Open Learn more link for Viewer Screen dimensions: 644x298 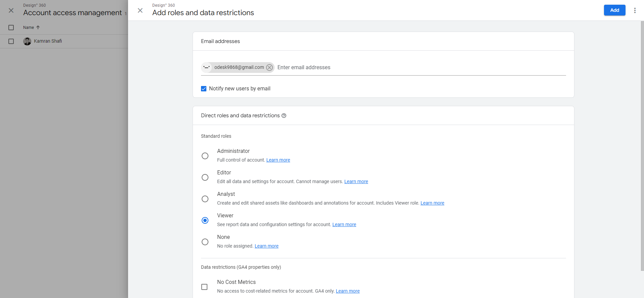(x=344, y=224)
